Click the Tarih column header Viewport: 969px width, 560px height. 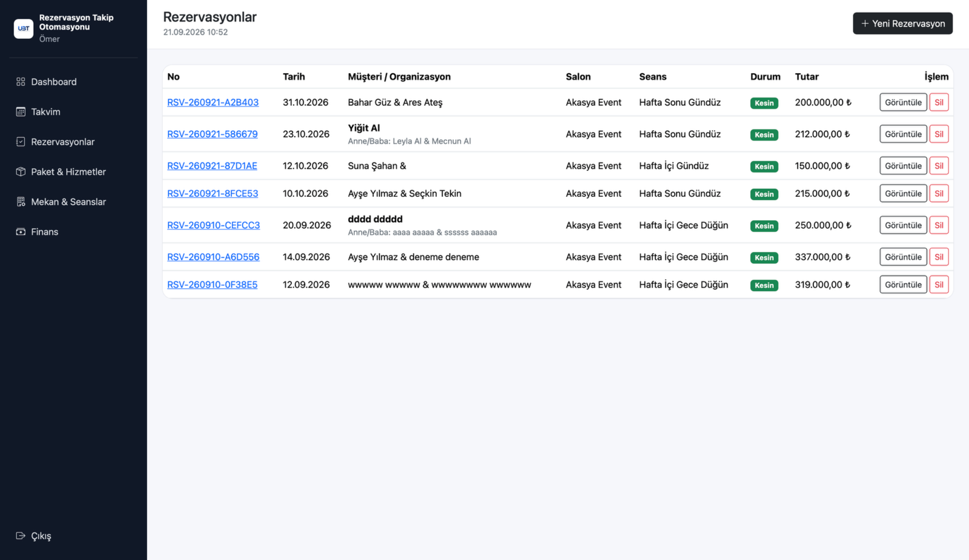click(294, 77)
